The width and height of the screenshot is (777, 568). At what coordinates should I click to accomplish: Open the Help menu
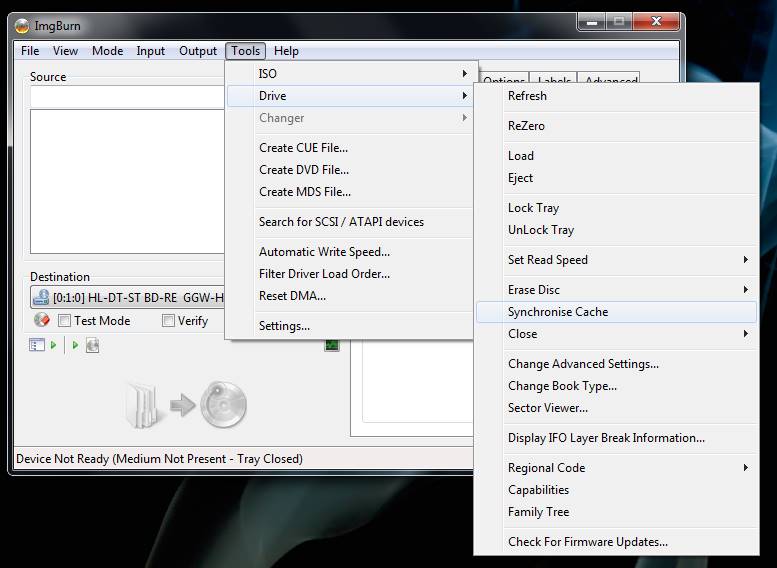click(x=286, y=51)
